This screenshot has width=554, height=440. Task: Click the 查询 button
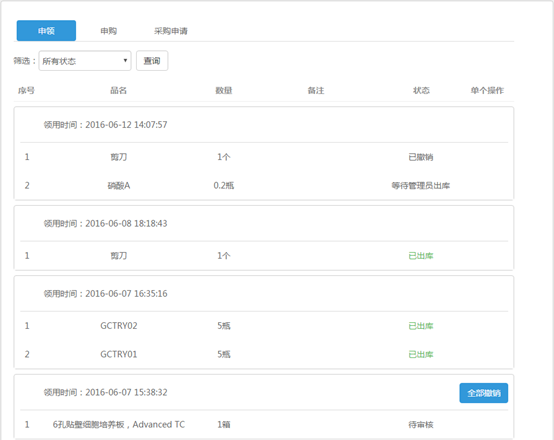click(x=152, y=61)
